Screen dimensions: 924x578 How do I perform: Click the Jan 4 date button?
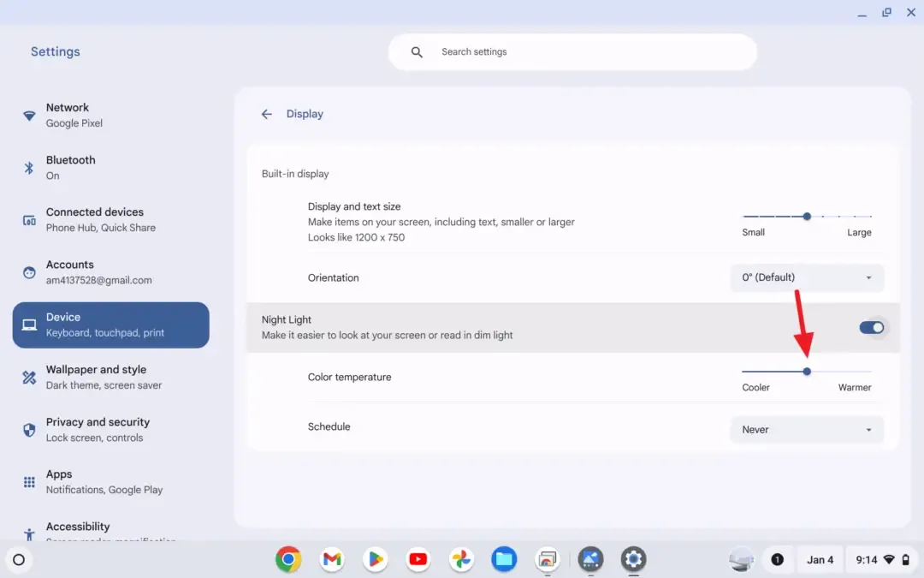[x=820, y=560]
